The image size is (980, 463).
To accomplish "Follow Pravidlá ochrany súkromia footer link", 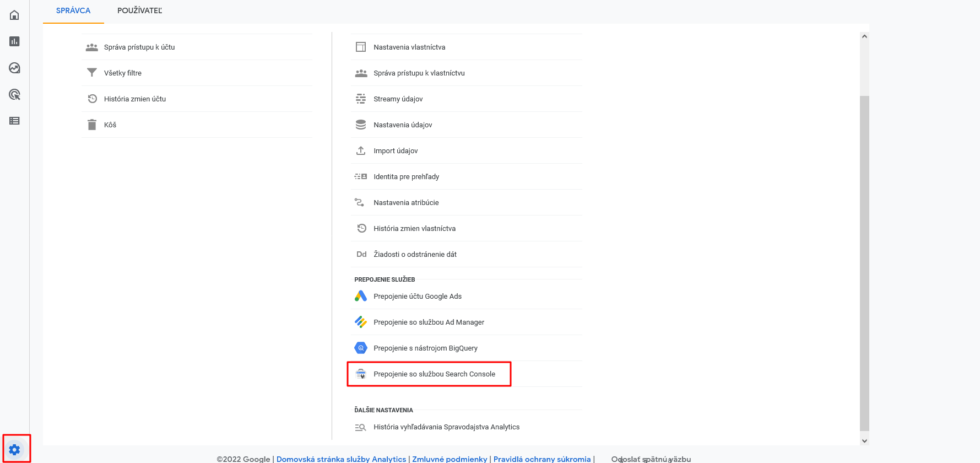I will coord(542,459).
